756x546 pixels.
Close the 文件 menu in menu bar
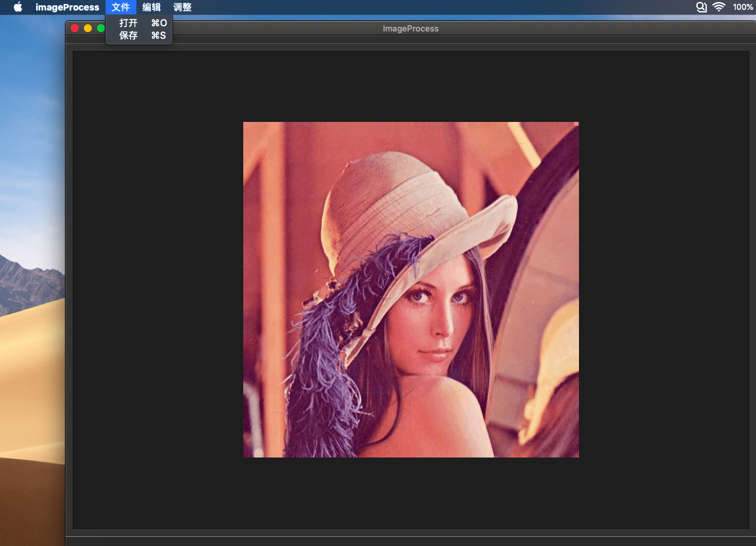(x=121, y=7)
